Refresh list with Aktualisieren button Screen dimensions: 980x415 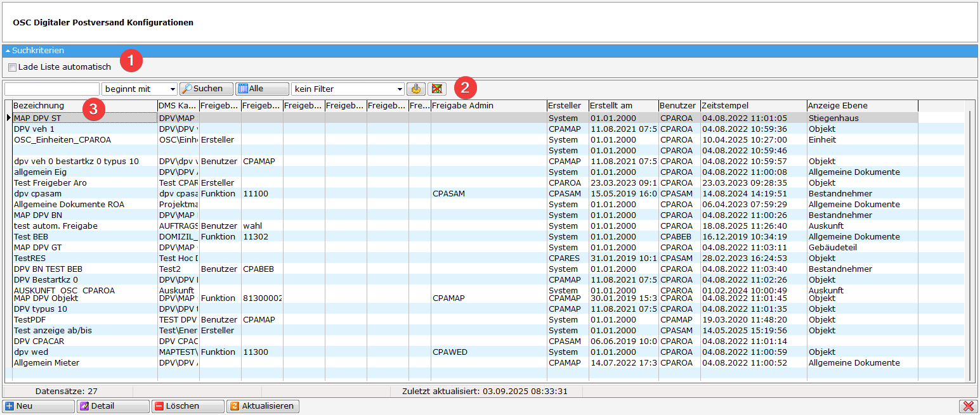coord(262,406)
